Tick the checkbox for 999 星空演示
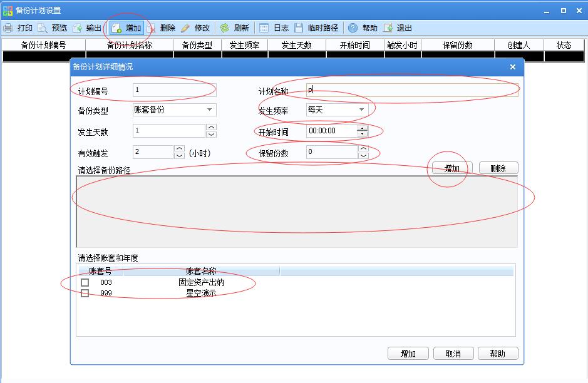The width and height of the screenshot is (588, 383). point(85,293)
